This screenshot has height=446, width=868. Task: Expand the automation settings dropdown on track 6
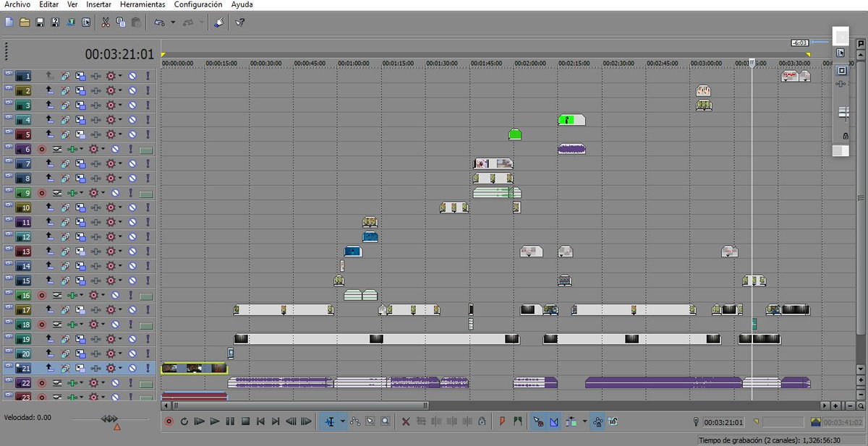click(x=103, y=149)
